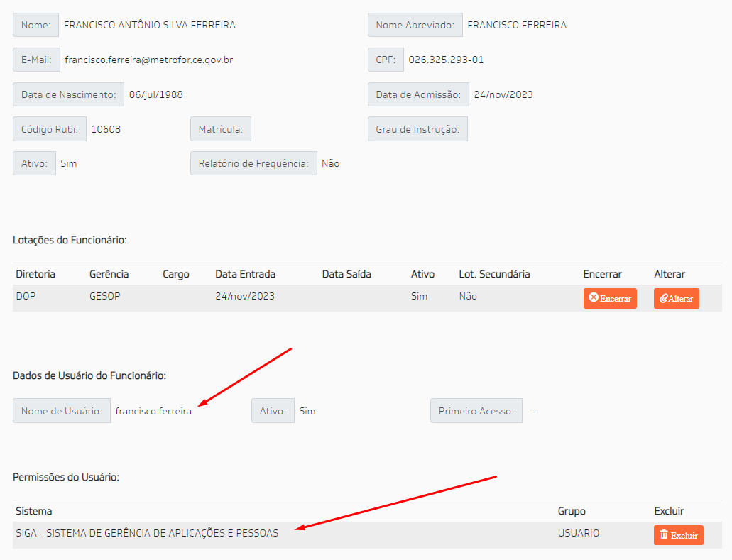This screenshot has height=560, width=732.
Task: Click the SIGA - SISTEMA DE GERÊNCIA row text
Action: (147, 534)
